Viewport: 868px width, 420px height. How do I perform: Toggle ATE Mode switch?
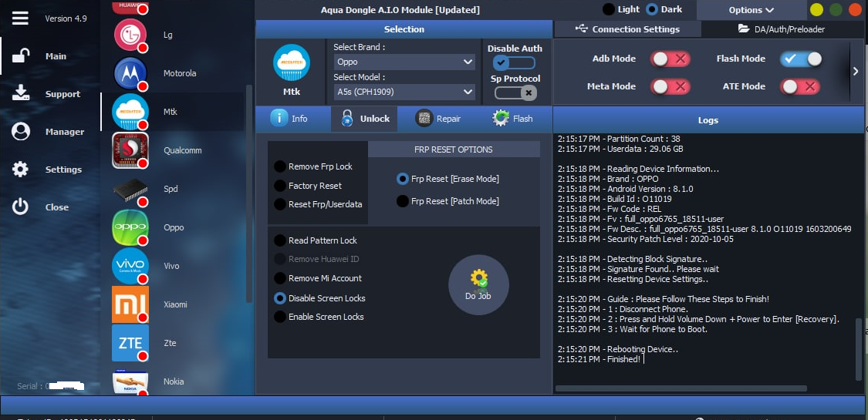[x=800, y=86]
